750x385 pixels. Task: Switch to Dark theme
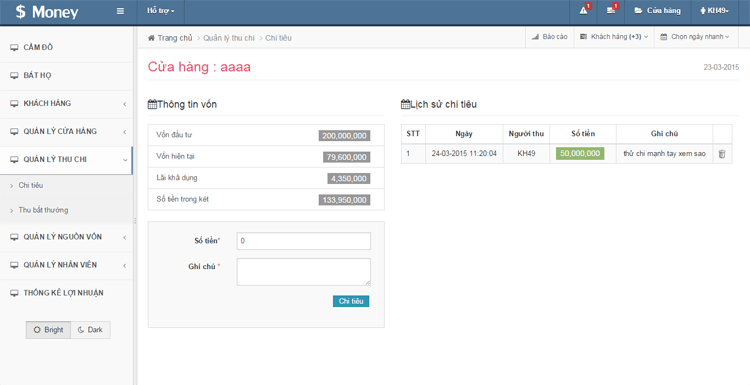pyautogui.click(x=90, y=330)
